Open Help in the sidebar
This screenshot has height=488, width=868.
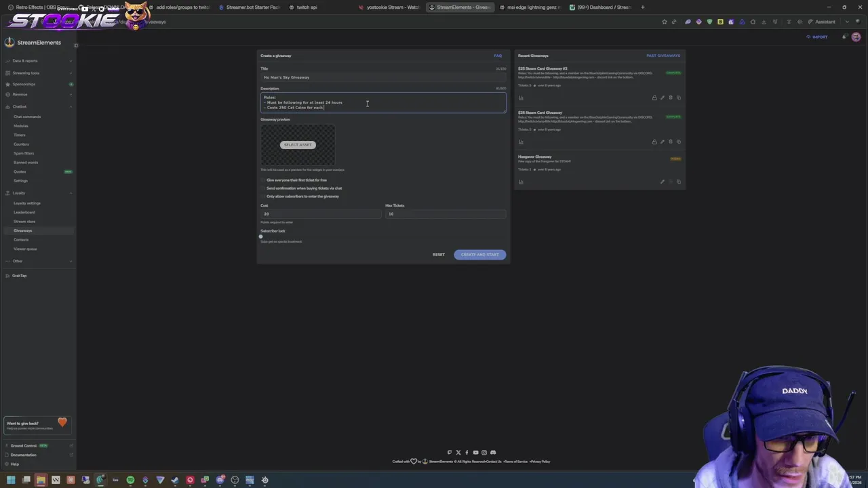coord(38,464)
